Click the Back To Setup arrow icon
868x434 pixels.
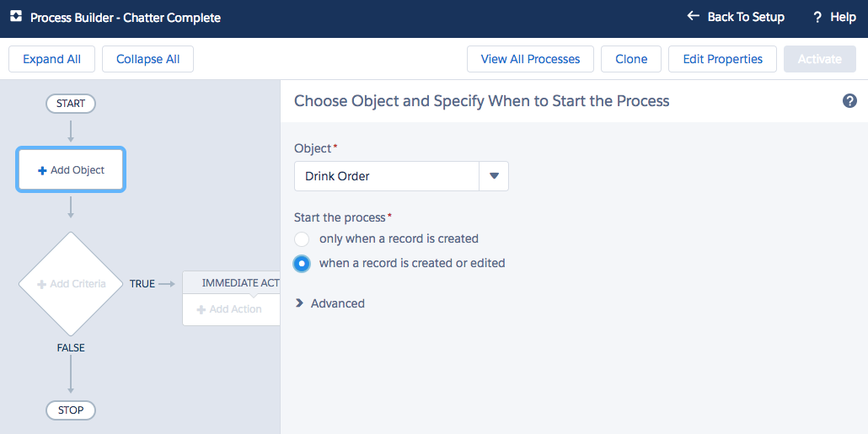coord(694,17)
